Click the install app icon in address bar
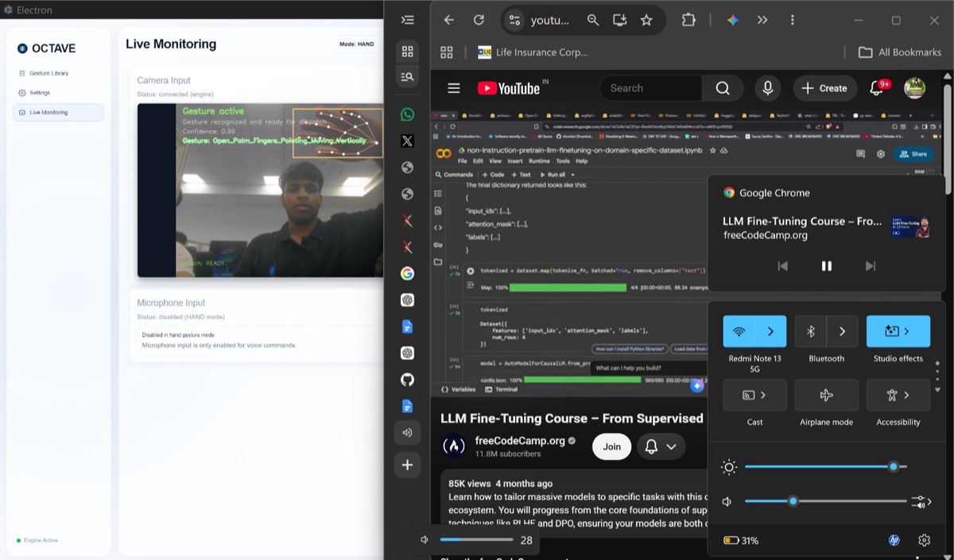The image size is (954, 560). pyautogui.click(x=619, y=20)
